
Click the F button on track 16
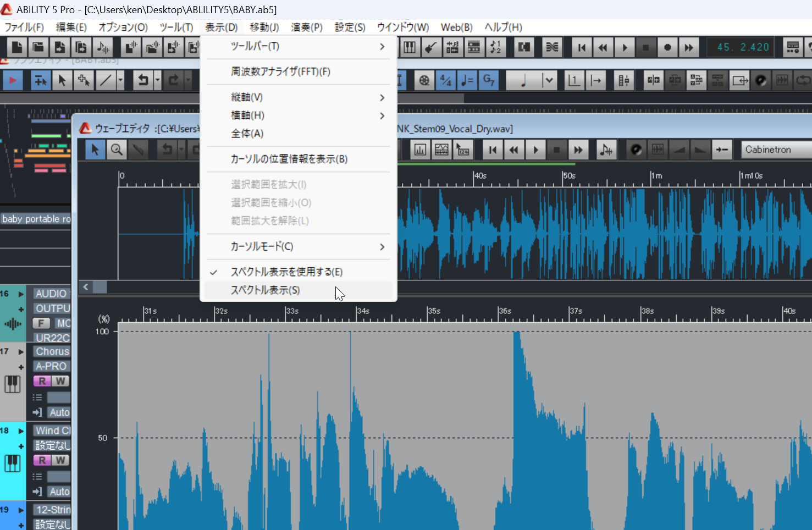pos(41,323)
